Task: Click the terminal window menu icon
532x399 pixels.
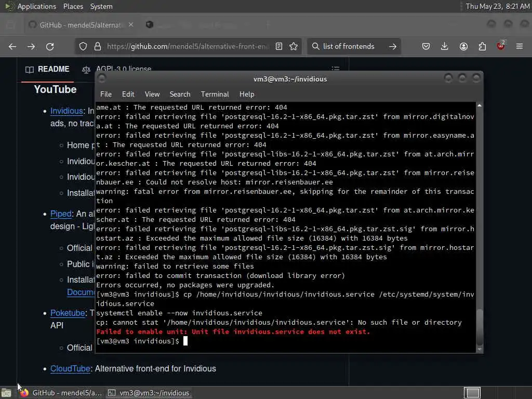Action: tap(102, 79)
